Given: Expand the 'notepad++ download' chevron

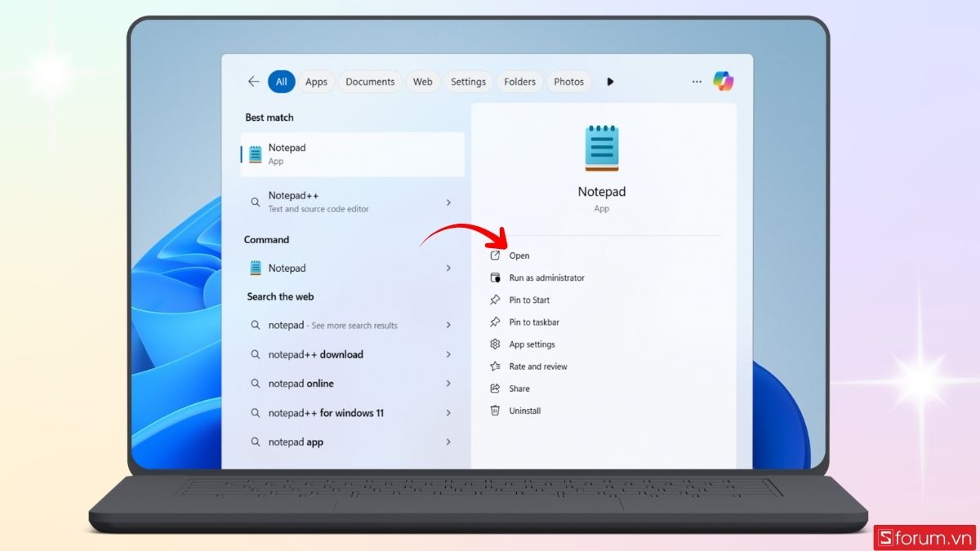Looking at the screenshot, I should (x=448, y=354).
